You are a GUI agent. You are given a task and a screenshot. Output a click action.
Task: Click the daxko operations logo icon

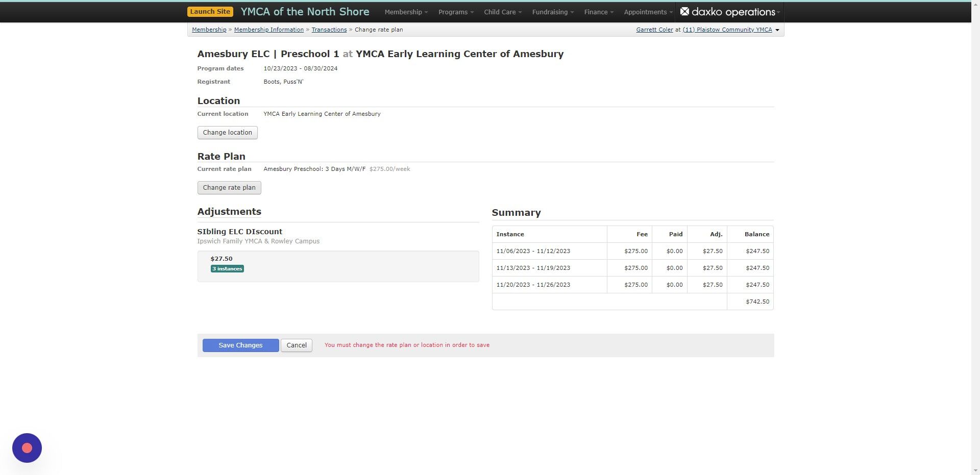(686, 12)
